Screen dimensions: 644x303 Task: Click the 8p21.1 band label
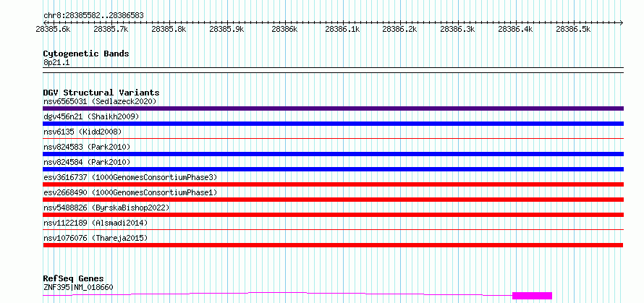point(56,63)
